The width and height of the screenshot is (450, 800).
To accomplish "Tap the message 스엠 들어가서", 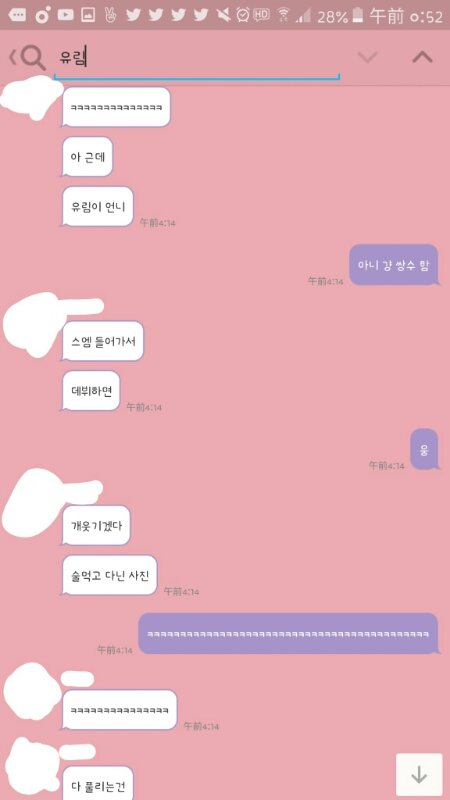I will pyautogui.click(x=103, y=341).
